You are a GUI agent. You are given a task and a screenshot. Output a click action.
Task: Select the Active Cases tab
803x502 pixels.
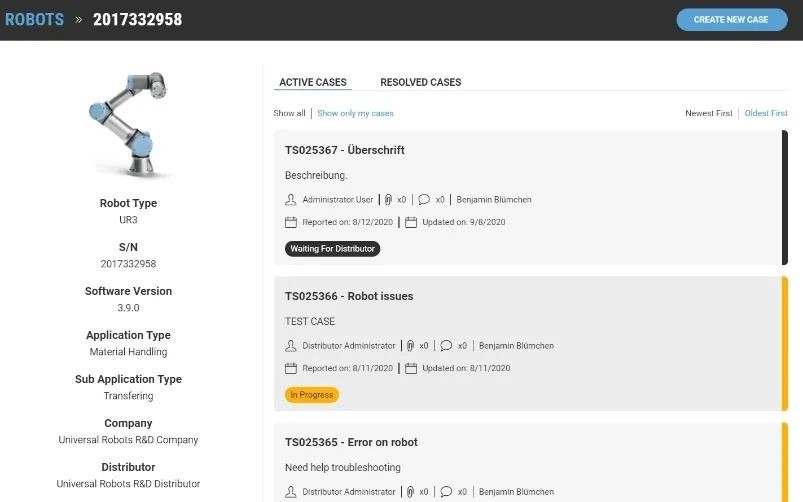(312, 82)
